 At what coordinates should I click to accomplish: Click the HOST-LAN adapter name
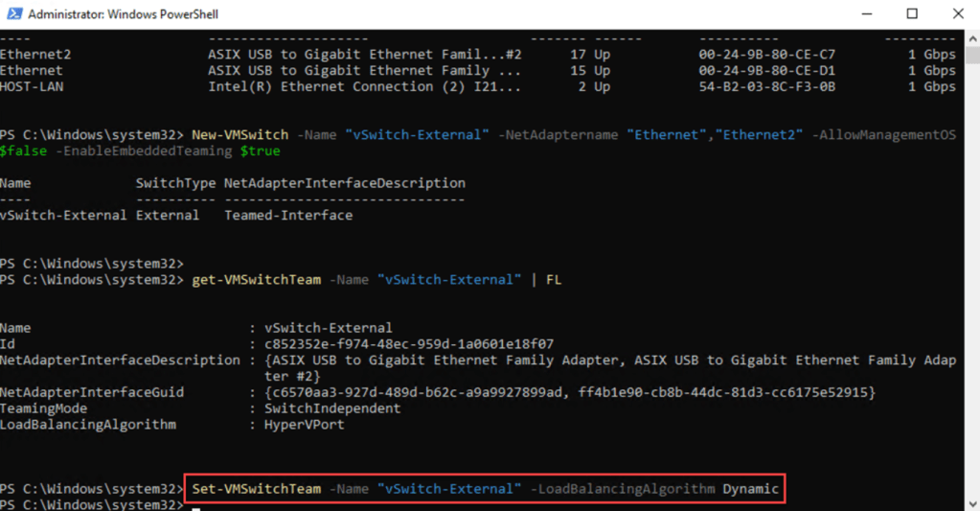[x=31, y=87]
